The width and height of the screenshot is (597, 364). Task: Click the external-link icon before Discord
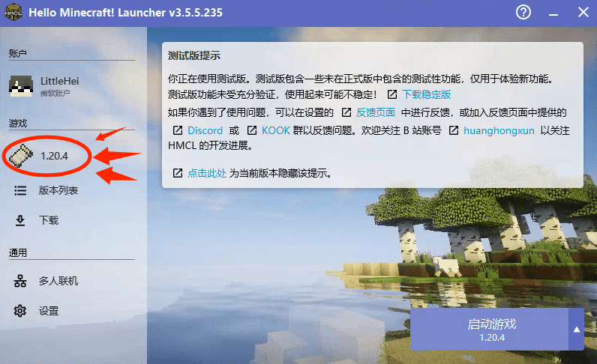[x=178, y=130]
